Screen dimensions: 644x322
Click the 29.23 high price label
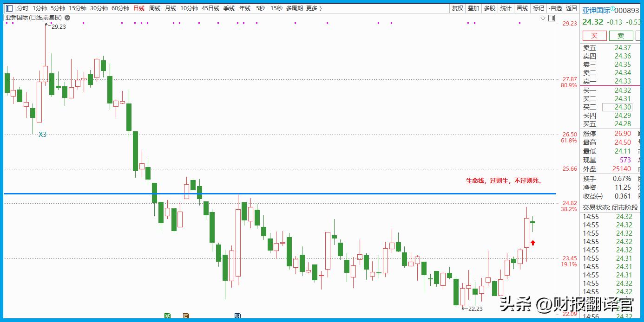[59, 27]
